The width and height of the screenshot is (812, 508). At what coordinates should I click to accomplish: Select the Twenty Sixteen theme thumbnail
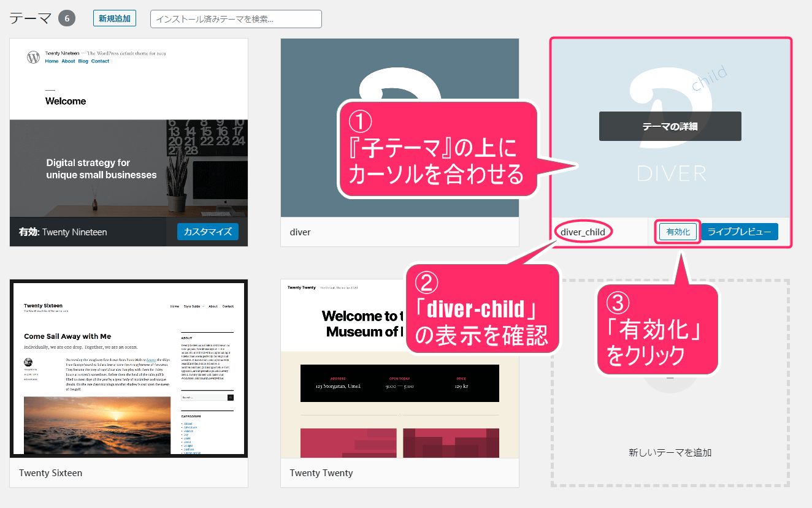(129, 368)
